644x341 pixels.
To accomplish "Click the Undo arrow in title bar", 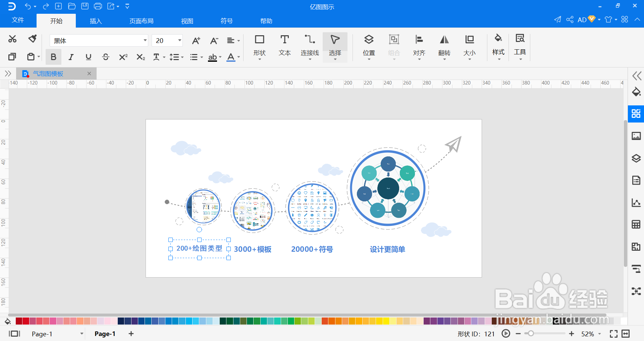I will (28, 6).
